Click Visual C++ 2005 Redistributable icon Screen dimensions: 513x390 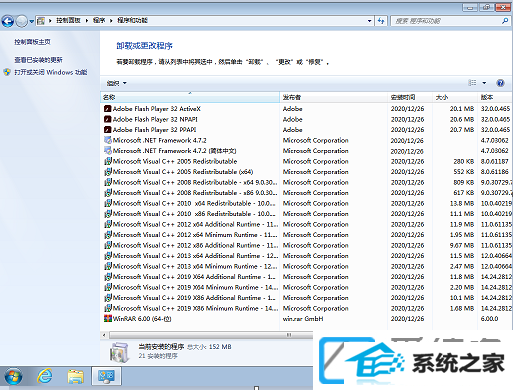pos(107,161)
